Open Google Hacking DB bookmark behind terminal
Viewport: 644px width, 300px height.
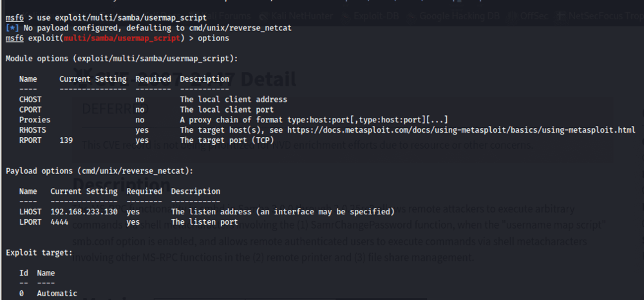[455, 16]
